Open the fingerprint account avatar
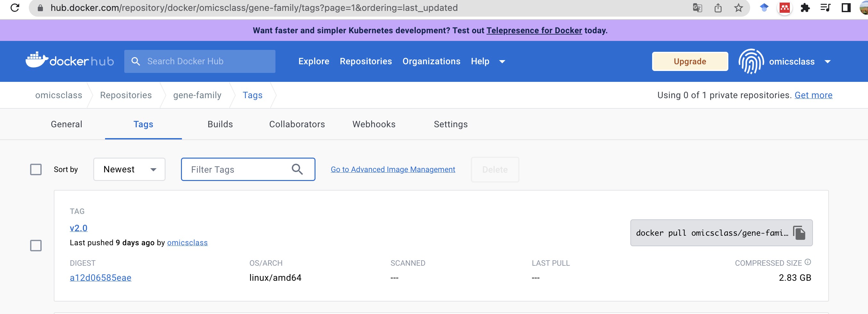The width and height of the screenshot is (868, 314). pyautogui.click(x=751, y=61)
